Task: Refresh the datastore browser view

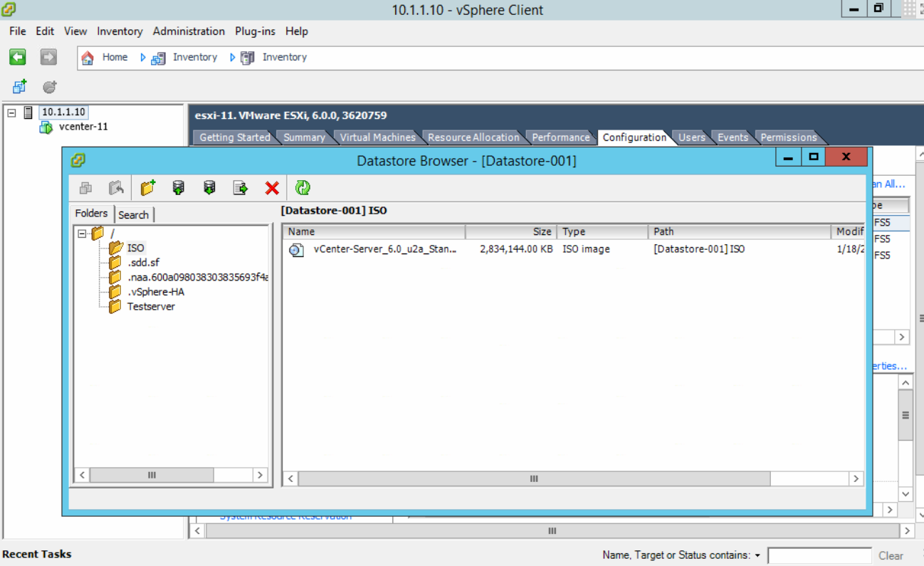Action: (303, 188)
